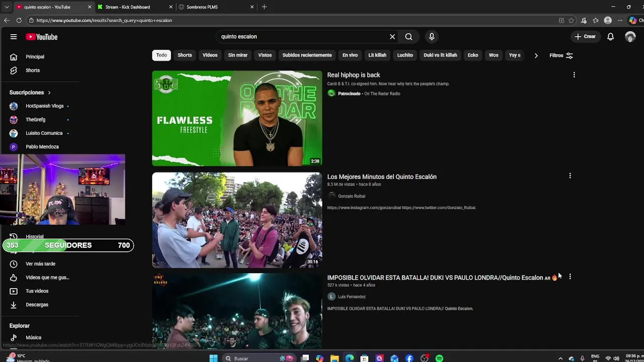Select the Vistos filter chip
The width and height of the screenshot is (644, 362).
pyautogui.click(x=265, y=55)
